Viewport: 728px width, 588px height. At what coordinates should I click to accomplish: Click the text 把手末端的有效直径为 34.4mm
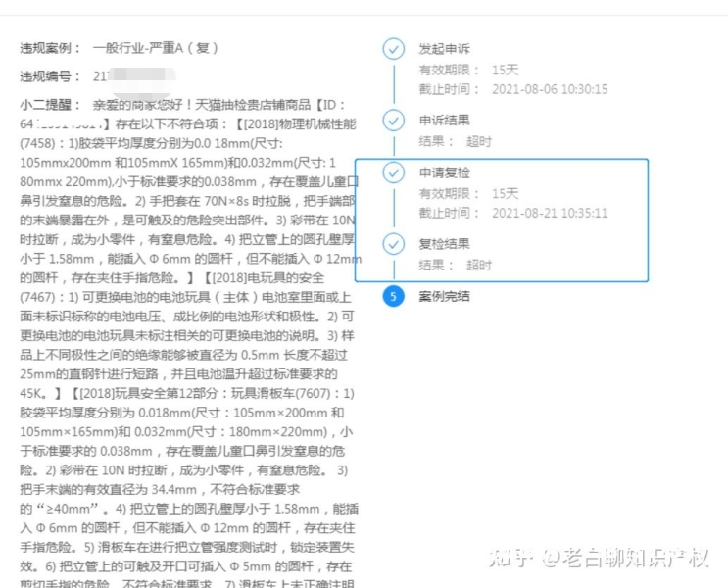click(108, 490)
